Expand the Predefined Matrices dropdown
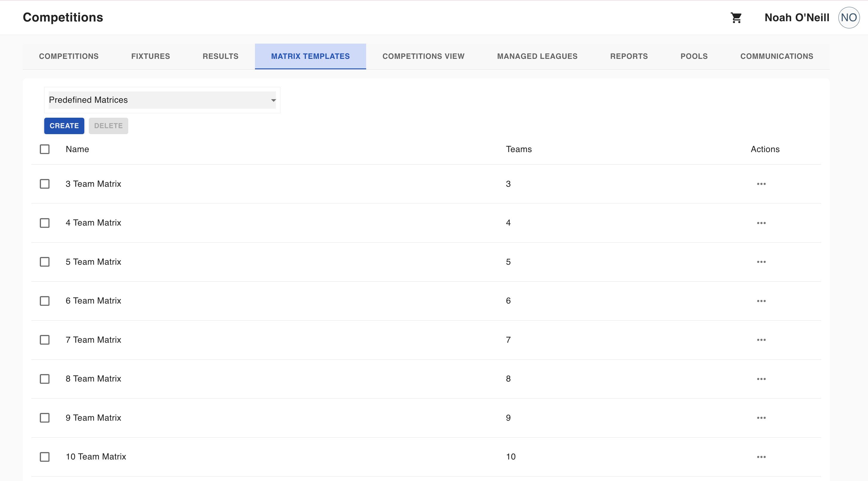Image resolution: width=868 pixels, height=481 pixels. (162, 100)
